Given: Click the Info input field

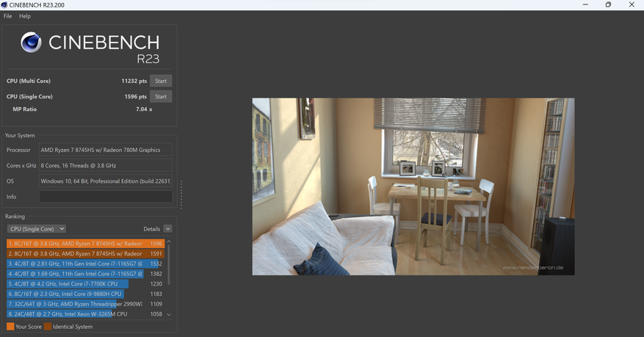Looking at the screenshot, I should pyautogui.click(x=106, y=197).
